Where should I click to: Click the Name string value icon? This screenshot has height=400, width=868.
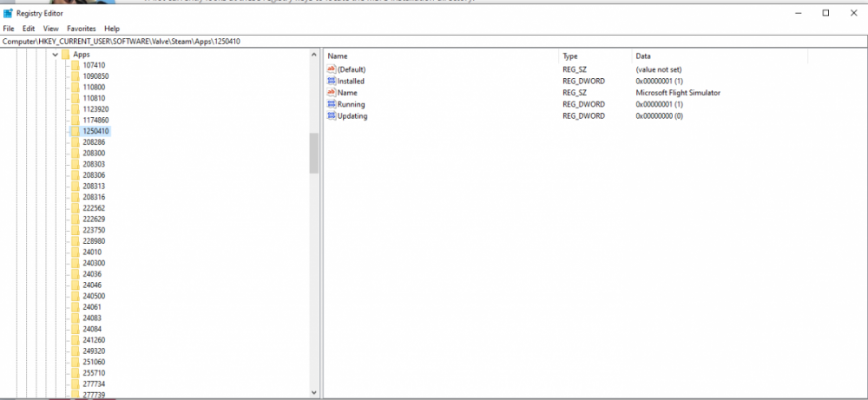pos(331,92)
